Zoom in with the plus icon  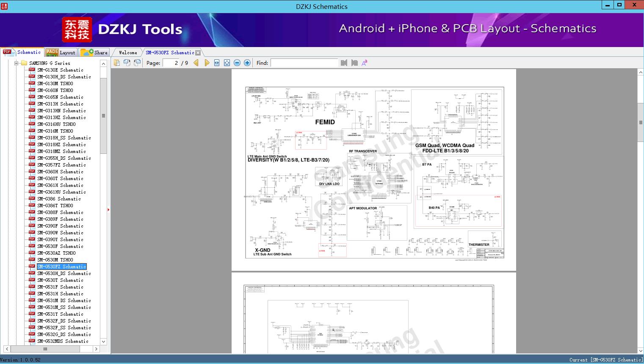point(247,63)
